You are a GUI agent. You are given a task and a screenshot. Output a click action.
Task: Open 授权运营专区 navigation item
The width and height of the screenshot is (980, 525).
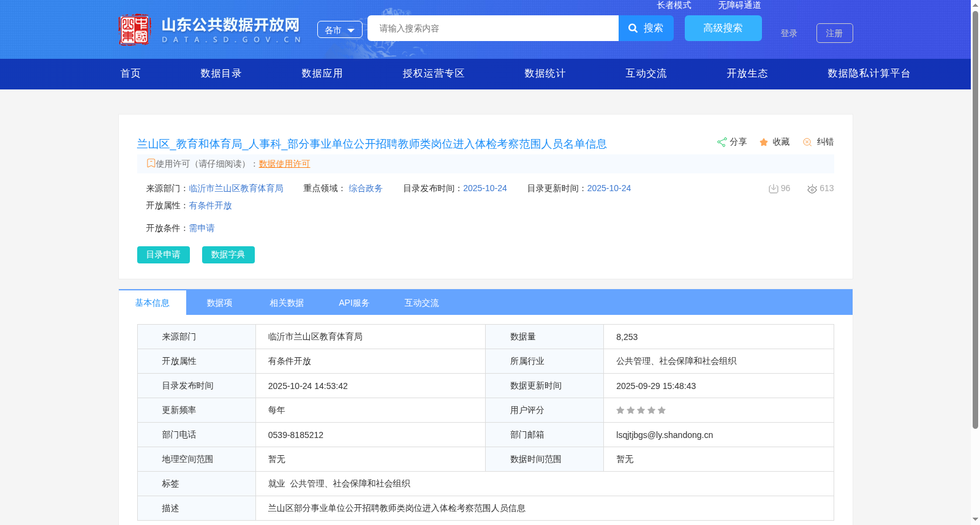click(434, 74)
